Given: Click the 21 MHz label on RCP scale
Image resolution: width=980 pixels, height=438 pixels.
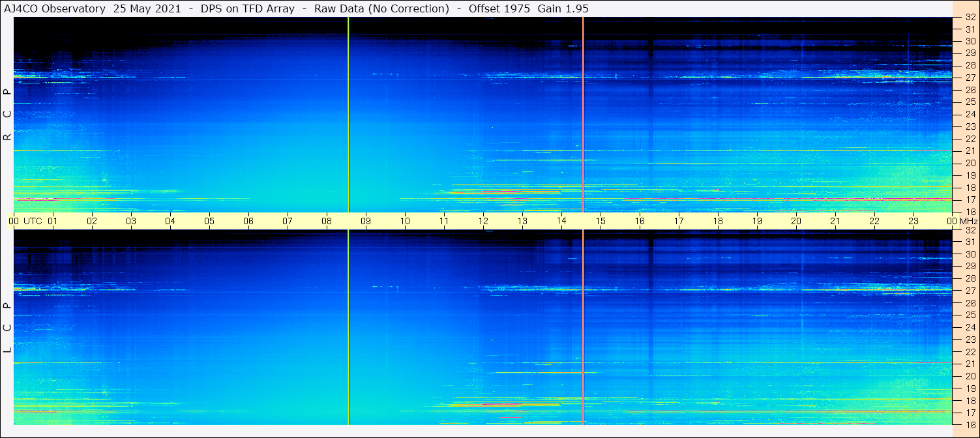Looking at the screenshot, I should (970, 151).
